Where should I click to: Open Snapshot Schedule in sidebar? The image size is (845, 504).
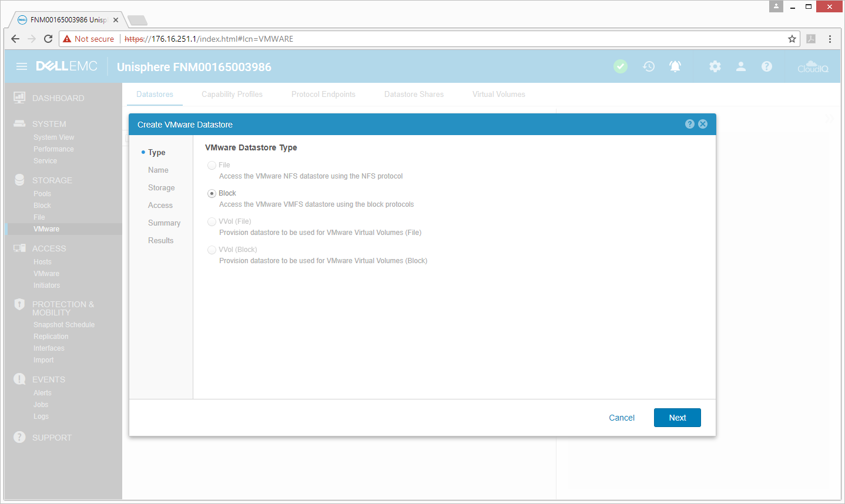coord(64,325)
